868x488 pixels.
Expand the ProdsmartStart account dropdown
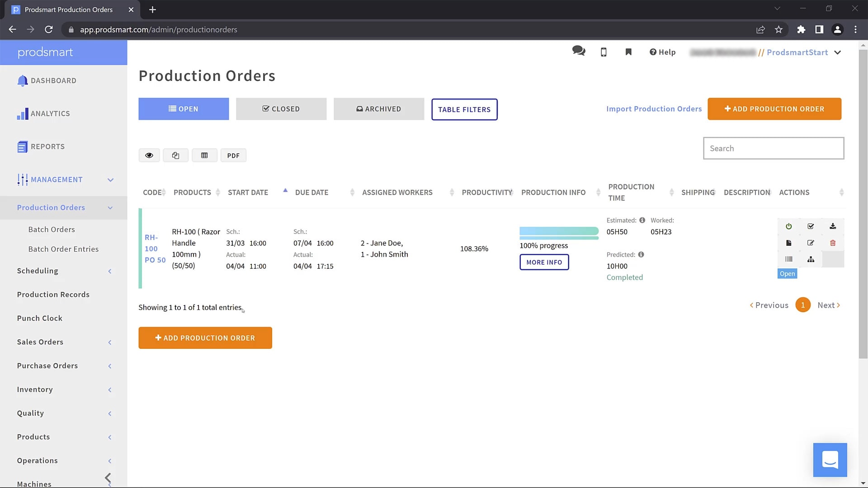coord(838,52)
